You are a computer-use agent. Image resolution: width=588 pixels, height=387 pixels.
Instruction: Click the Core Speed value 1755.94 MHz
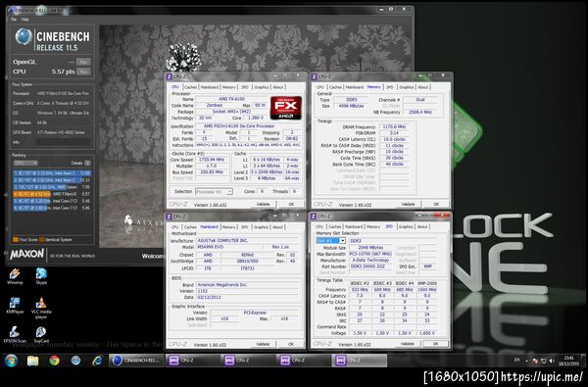tap(212, 160)
